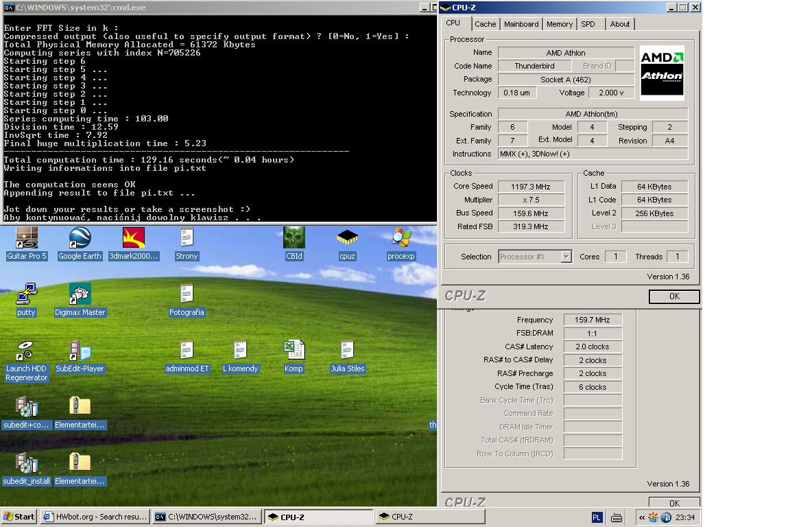Open the Processor #1 selection dropdown
Image resolution: width=812 pixels, height=527 pixels.
coord(535,257)
